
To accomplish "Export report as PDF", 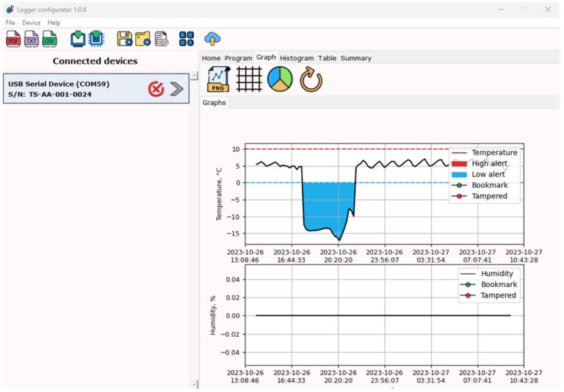I will point(13,39).
